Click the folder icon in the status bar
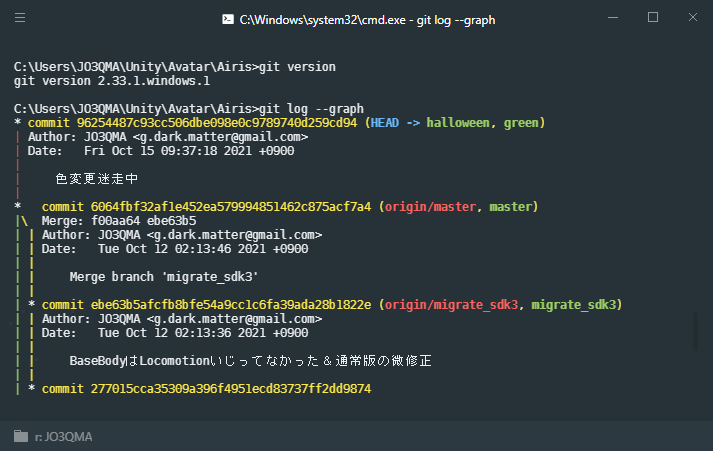713x451 pixels. [x=20, y=436]
